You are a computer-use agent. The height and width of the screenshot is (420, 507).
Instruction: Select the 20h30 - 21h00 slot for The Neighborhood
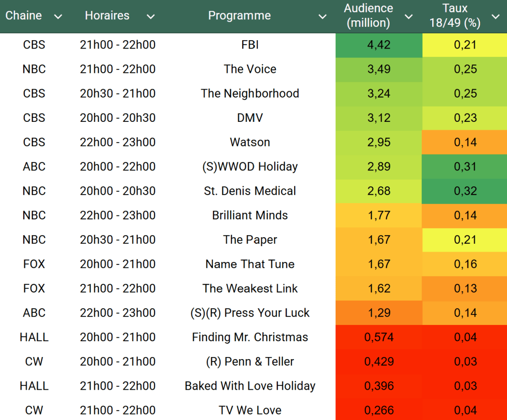[117, 94]
